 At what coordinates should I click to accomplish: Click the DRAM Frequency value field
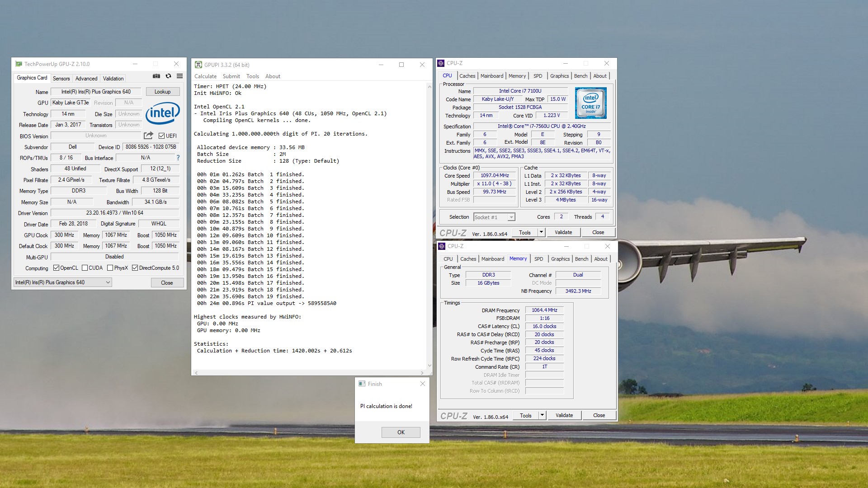click(544, 310)
